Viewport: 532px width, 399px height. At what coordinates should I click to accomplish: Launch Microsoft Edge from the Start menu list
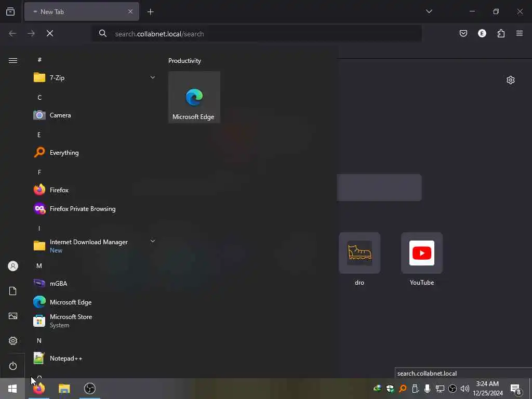(x=95, y=302)
